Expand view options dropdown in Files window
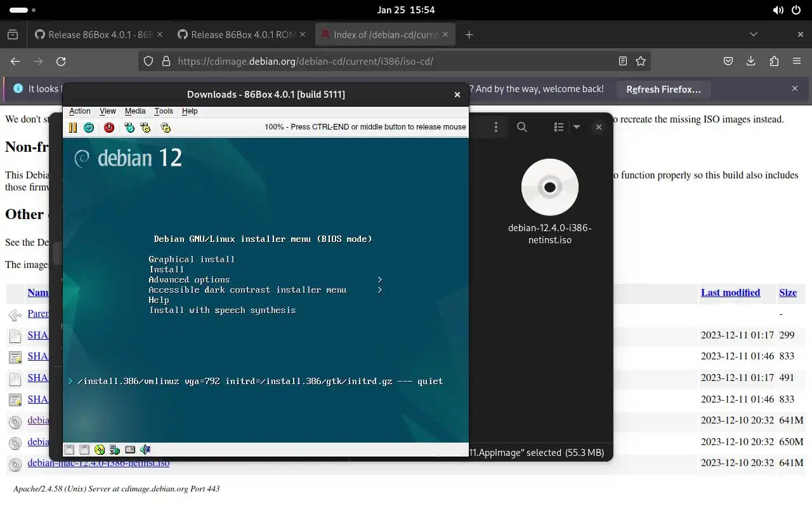 (577, 127)
